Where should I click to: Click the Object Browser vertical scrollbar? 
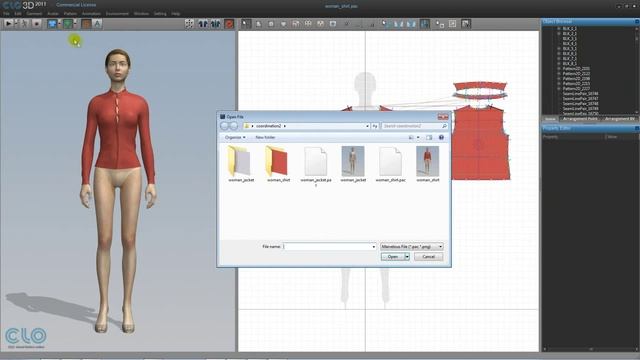[637, 69]
